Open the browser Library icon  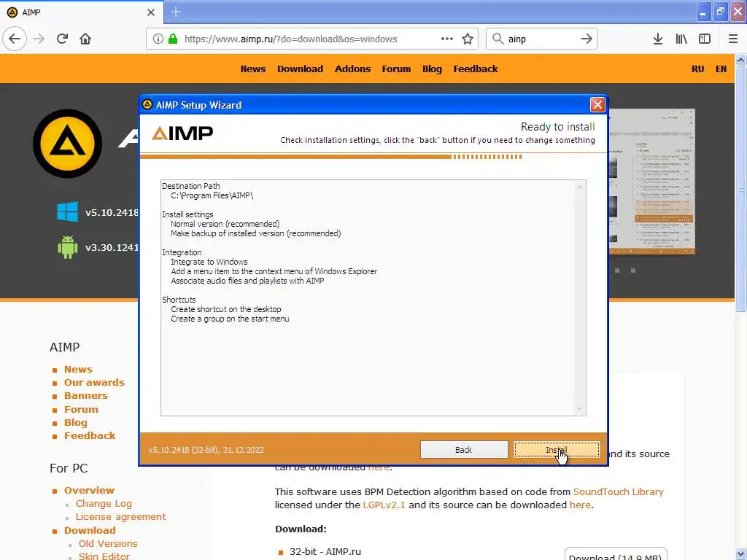tap(681, 39)
